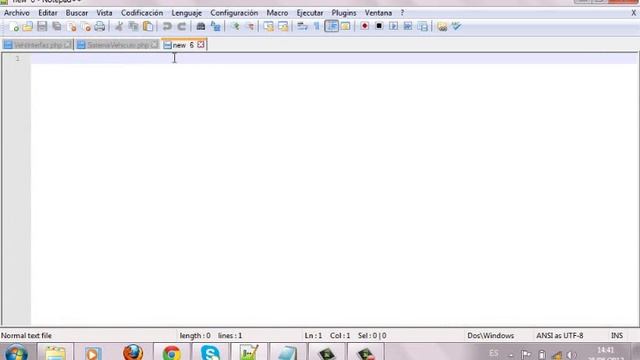Open the Macro menu
This screenshot has height=360, width=640.
tap(277, 13)
